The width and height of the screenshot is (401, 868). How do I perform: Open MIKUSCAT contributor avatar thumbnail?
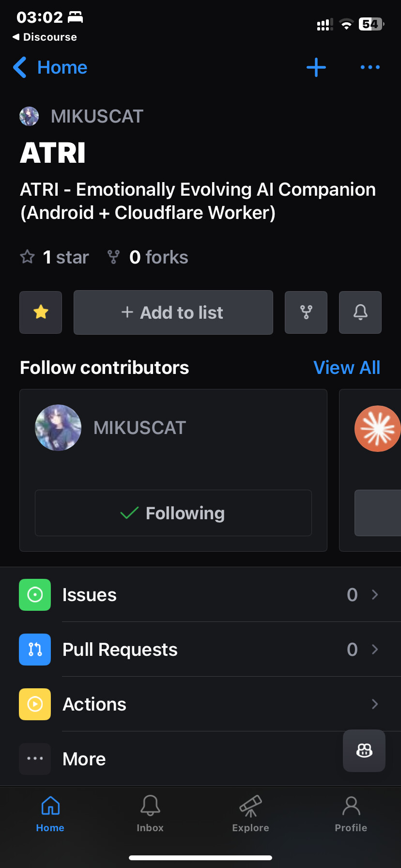tap(58, 428)
